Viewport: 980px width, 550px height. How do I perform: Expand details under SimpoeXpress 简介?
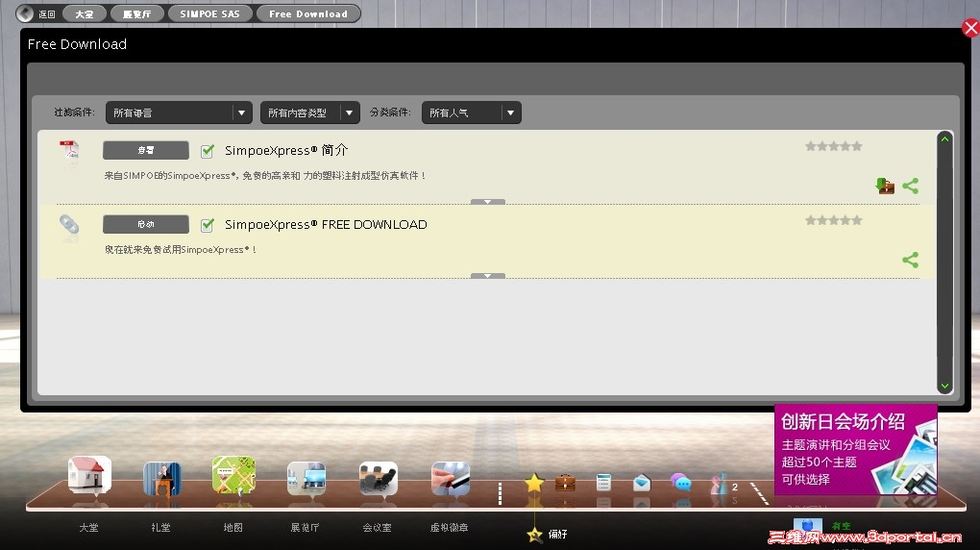point(487,202)
